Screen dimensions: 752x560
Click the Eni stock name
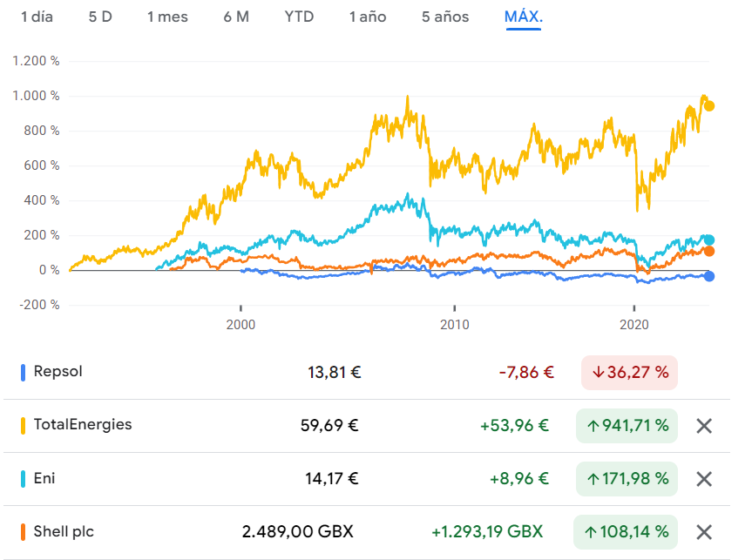44,478
